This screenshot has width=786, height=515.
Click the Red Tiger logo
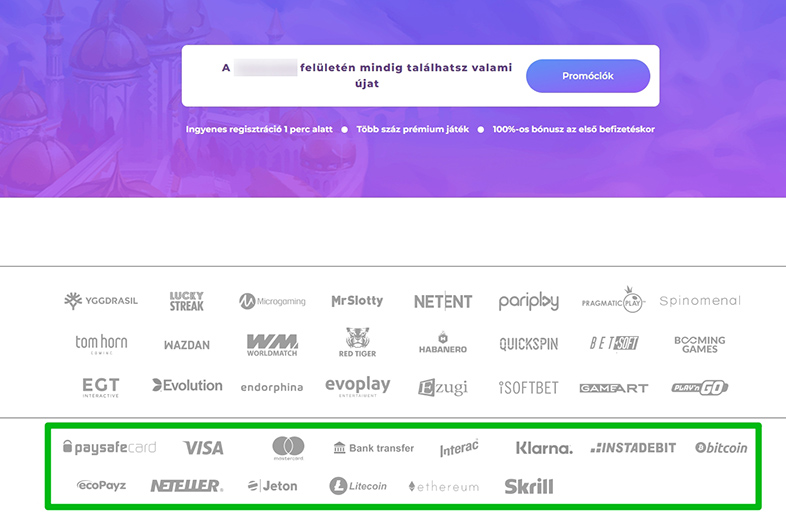(358, 343)
